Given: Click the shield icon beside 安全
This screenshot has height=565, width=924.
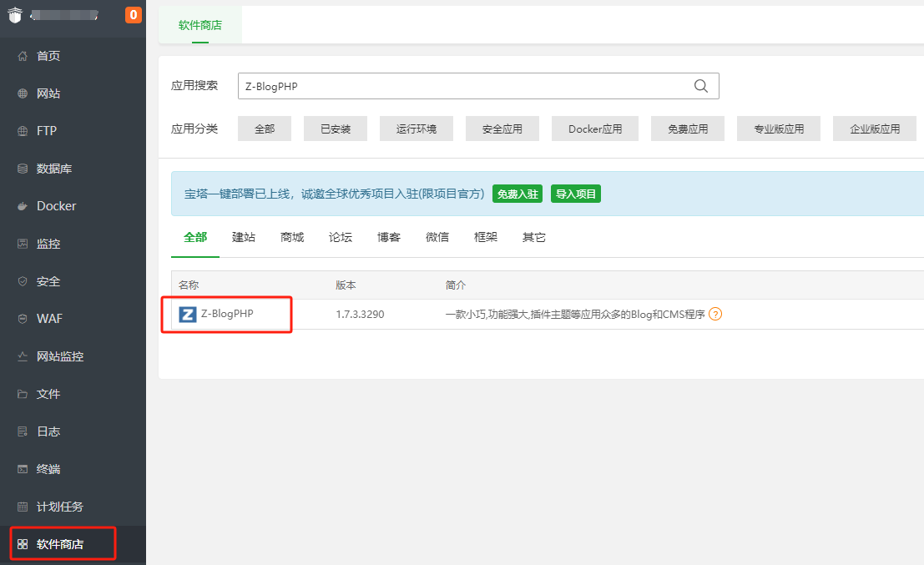Looking at the screenshot, I should [23, 281].
